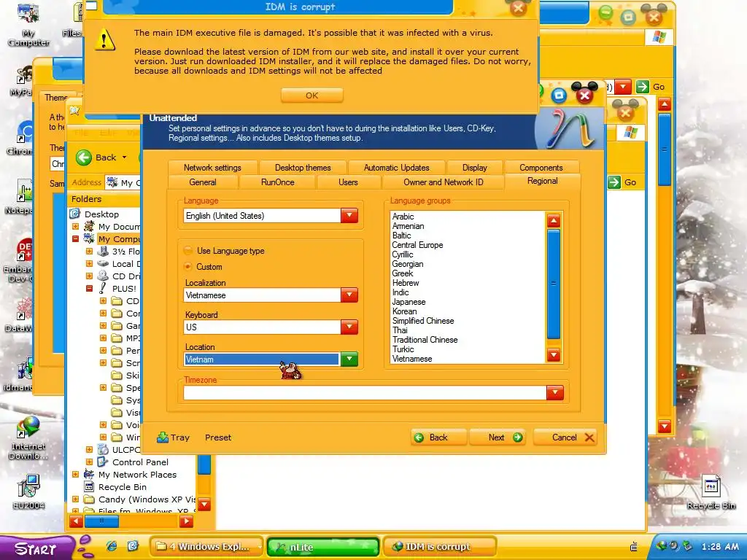Open the Language dropdown showing English (United States)
This screenshot has height=560, width=747.
(x=349, y=216)
